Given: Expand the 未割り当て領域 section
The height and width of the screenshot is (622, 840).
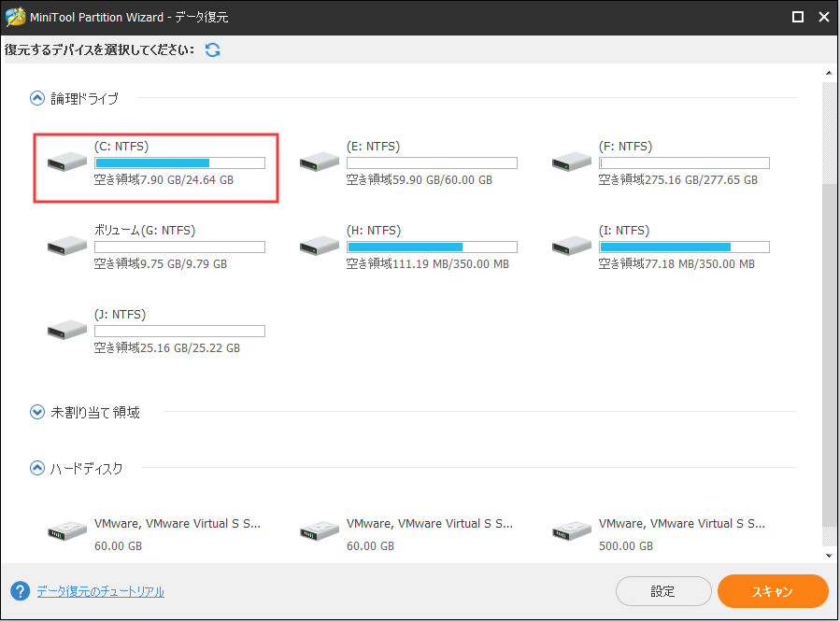Looking at the screenshot, I should pos(36,411).
